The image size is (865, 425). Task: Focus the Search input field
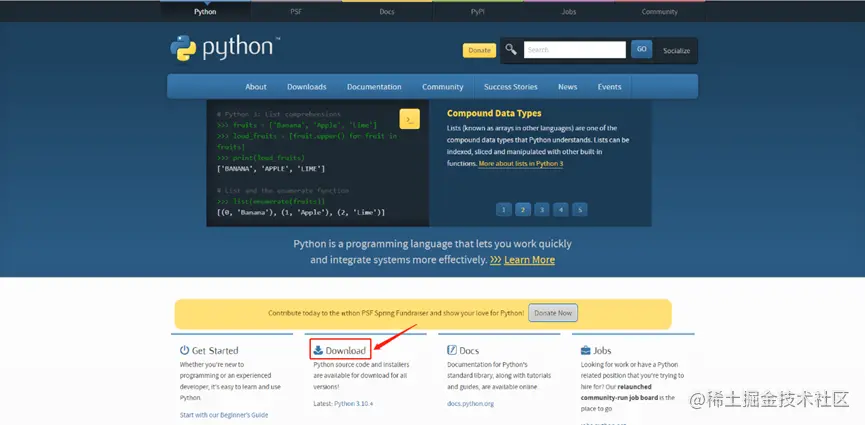(x=575, y=50)
